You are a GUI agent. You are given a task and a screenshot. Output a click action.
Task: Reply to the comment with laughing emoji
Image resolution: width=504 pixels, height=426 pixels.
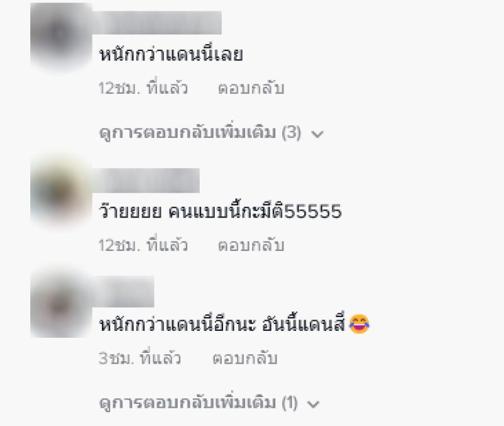(x=245, y=358)
